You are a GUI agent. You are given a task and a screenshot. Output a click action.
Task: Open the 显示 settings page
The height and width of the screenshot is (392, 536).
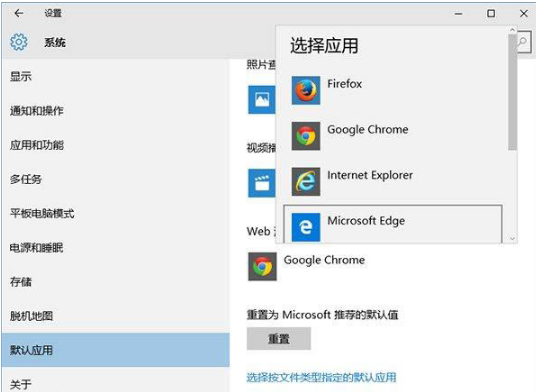pos(116,76)
